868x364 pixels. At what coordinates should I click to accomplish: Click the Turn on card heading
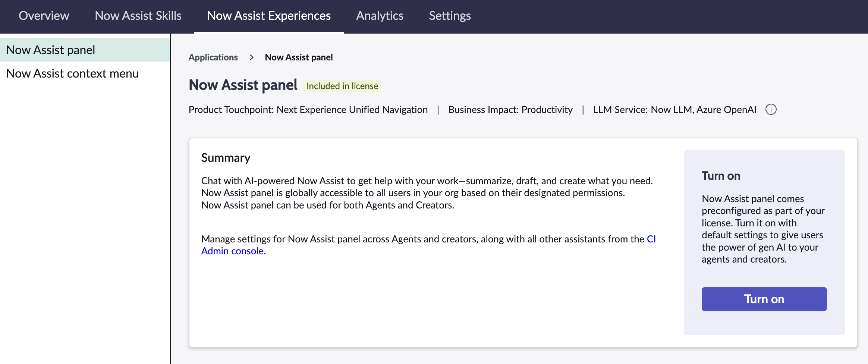point(721,176)
